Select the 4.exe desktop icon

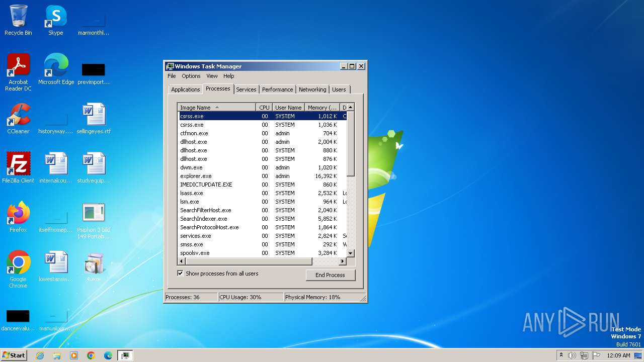(94, 266)
